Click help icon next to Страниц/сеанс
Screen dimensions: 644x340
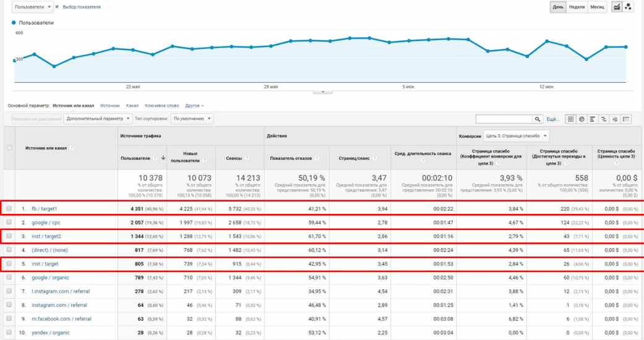(x=375, y=158)
